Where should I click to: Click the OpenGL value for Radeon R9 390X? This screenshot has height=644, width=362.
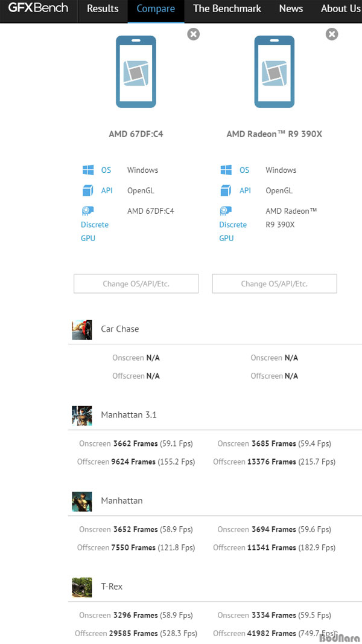click(279, 190)
